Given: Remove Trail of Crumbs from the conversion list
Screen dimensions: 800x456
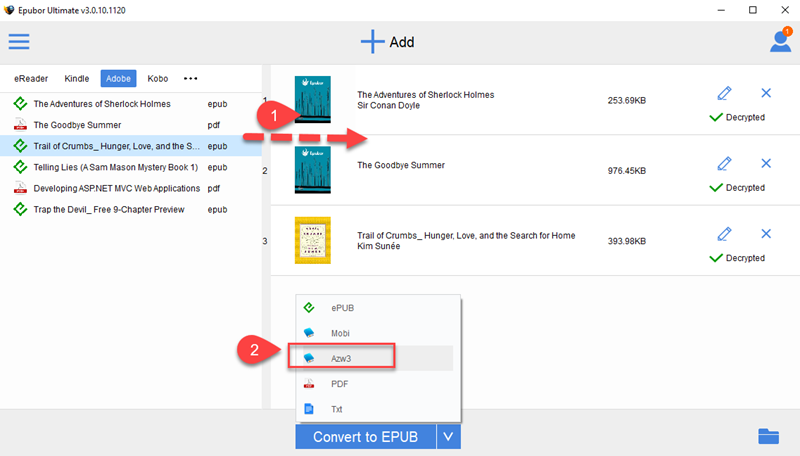Looking at the screenshot, I should click(766, 234).
